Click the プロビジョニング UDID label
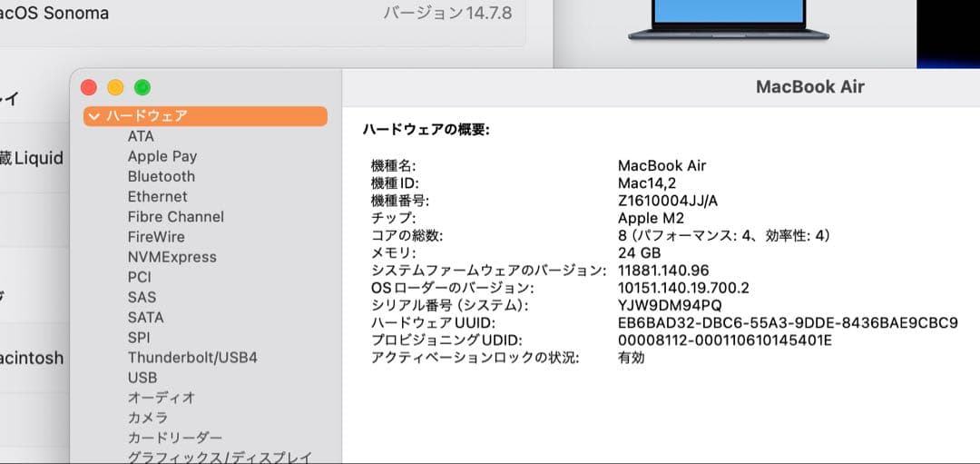This screenshot has width=980, height=464. coord(446,341)
